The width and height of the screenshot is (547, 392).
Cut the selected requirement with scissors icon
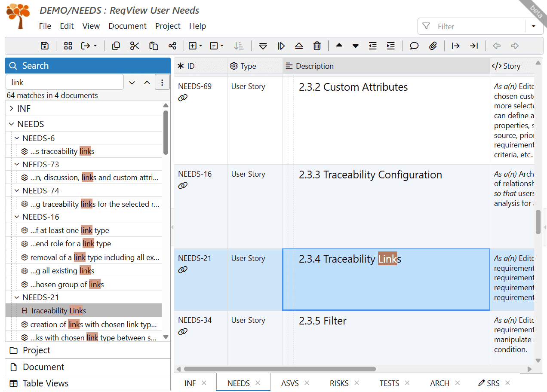click(135, 46)
